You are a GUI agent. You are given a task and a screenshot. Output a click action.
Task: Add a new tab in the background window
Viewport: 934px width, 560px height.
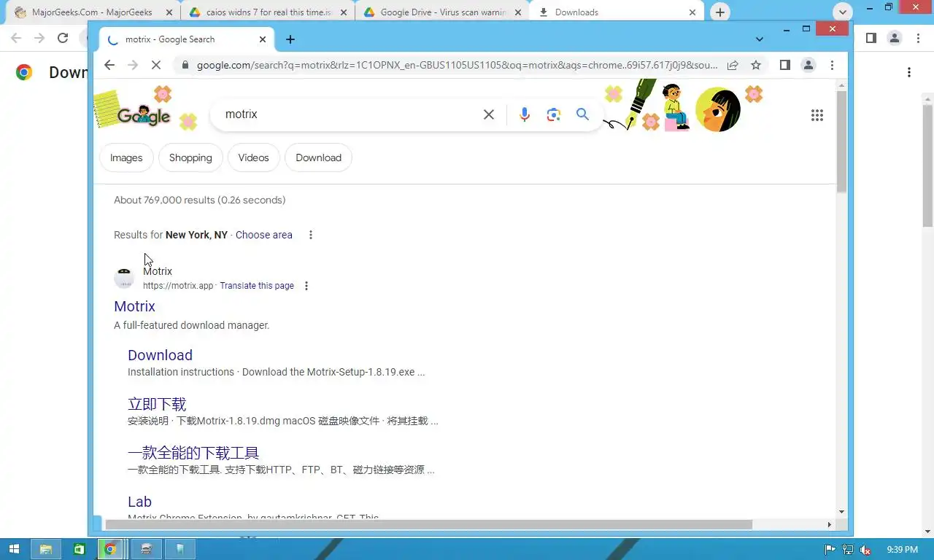pos(720,12)
